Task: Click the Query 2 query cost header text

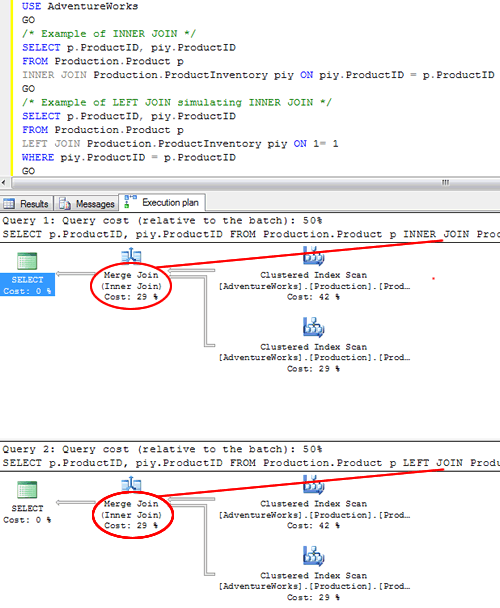Action: [162, 449]
